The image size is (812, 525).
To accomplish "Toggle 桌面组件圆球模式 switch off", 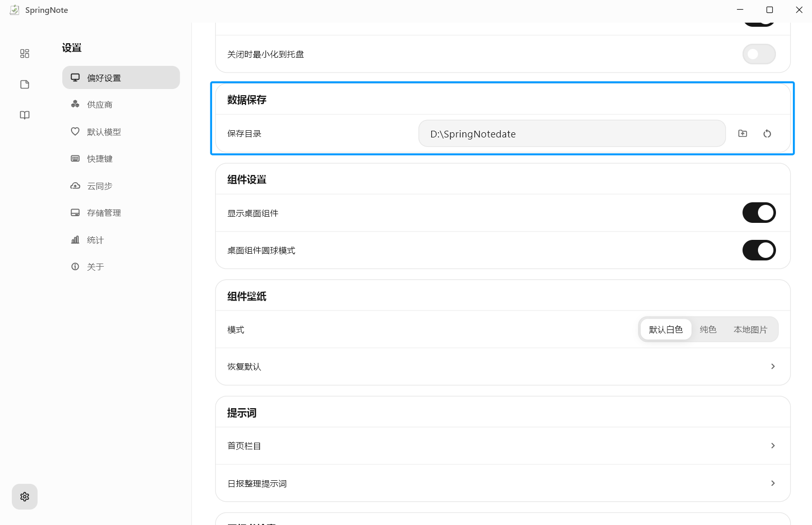I will click(x=759, y=250).
